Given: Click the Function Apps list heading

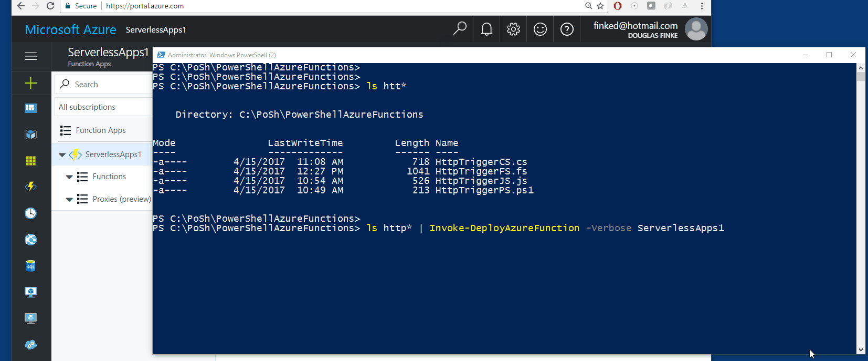Looking at the screenshot, I should click(x=101, y=130).
